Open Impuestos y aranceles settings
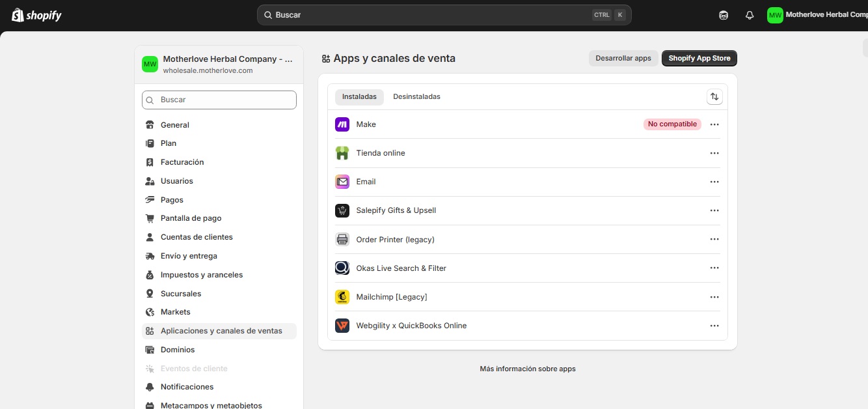 tap(219, 275)
